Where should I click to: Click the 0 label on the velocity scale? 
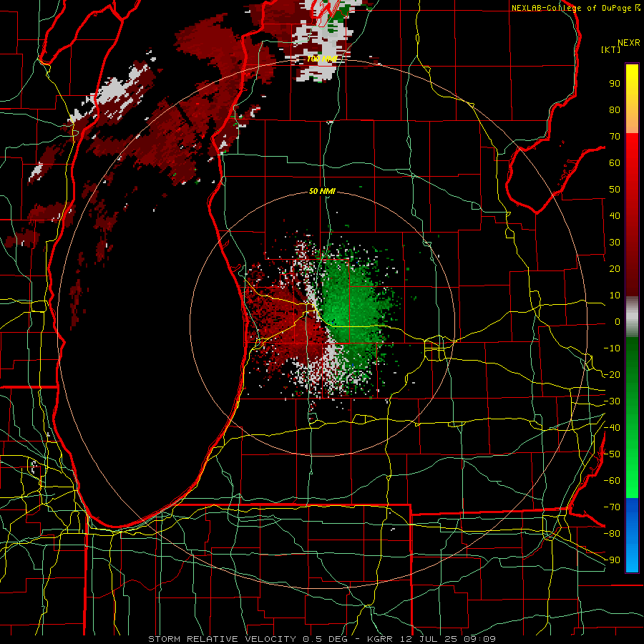pyautogui.click(x=618, y=321)
